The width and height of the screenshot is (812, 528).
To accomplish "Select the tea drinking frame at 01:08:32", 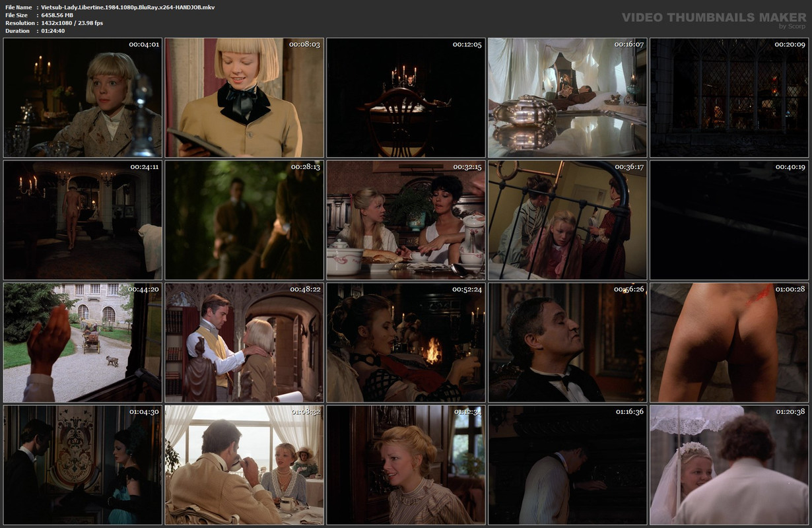I will coord(244,465).
